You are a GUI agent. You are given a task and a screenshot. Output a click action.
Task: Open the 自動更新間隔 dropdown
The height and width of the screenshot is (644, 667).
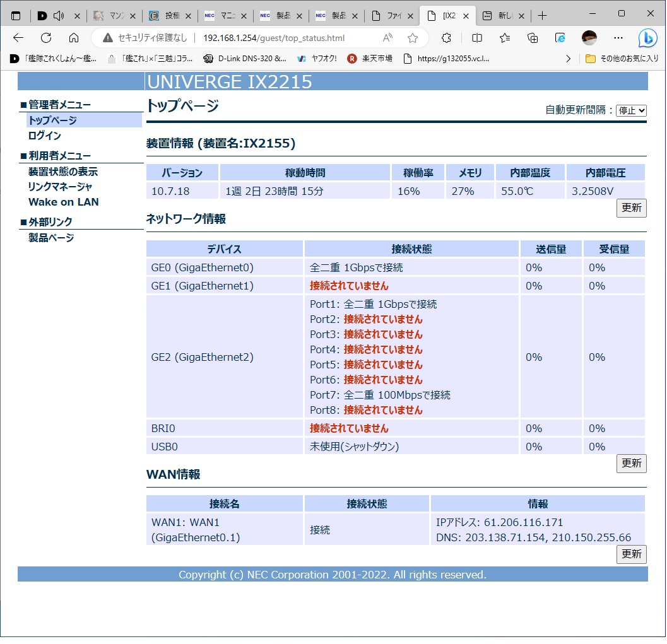coord(631,110)
